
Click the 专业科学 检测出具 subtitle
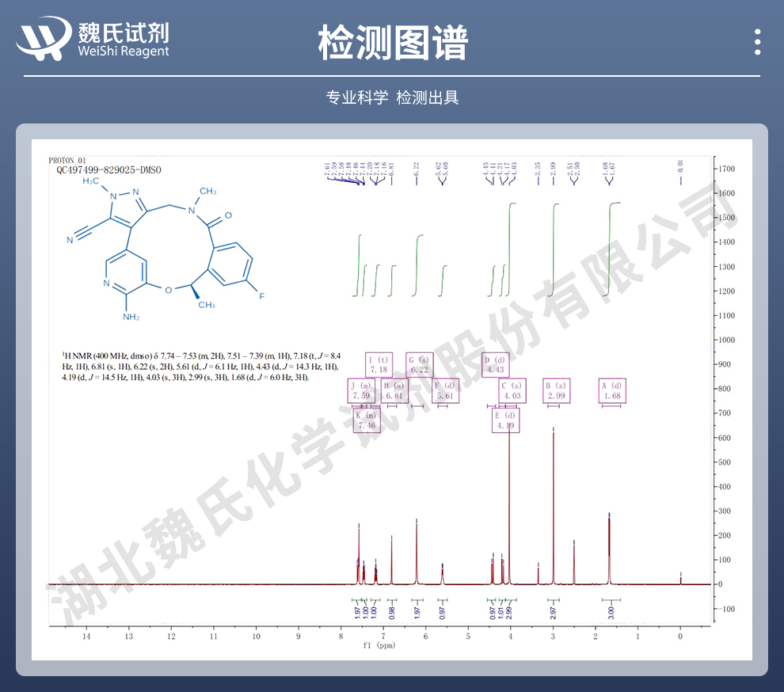[392, 97]
